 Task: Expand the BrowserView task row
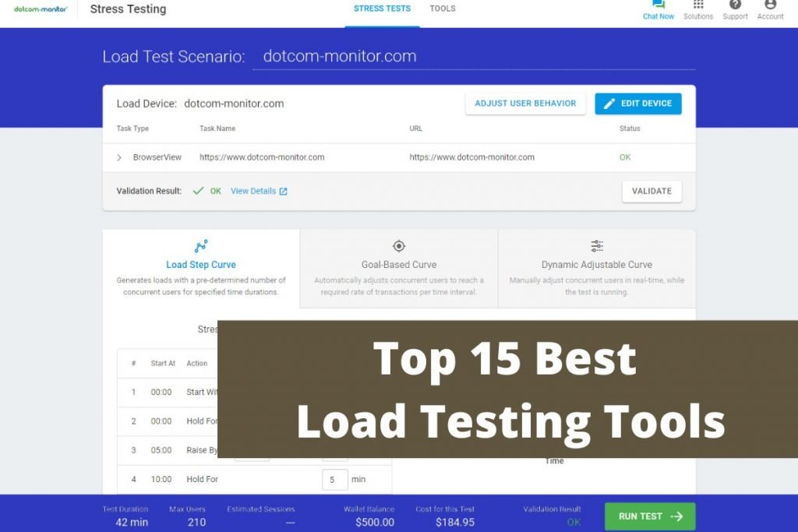point(119,157)
